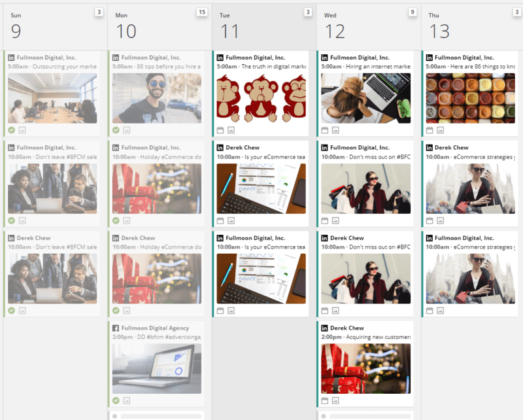This screenshot has height=420, width=523.
Task: Click calendar icon under Thursday's spice jars post
Action: (x=430, y=130)
